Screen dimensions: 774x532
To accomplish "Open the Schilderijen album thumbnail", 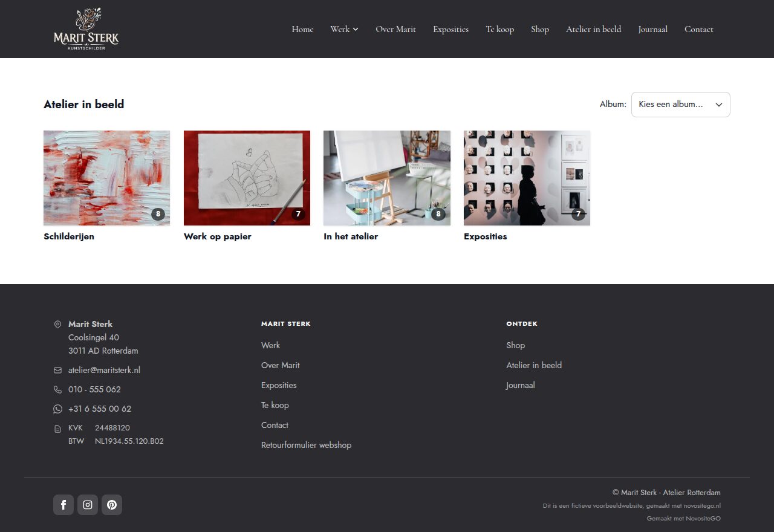I will point(106,178).
